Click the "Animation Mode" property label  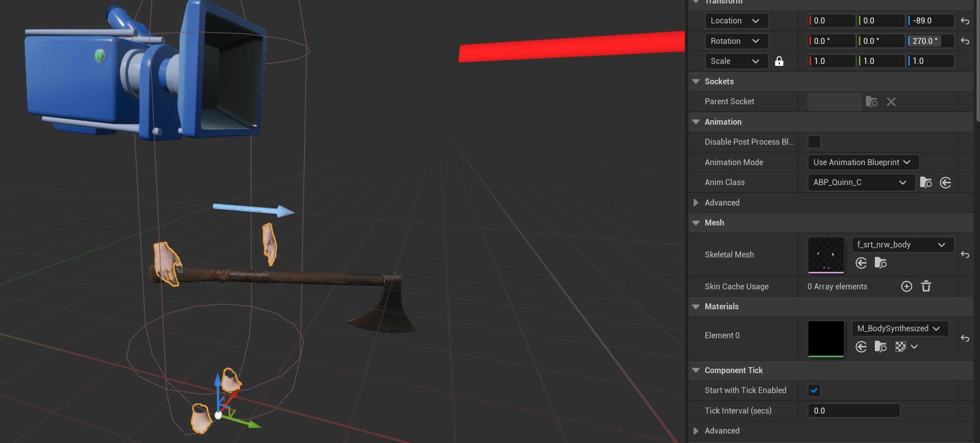coord(734,162)
